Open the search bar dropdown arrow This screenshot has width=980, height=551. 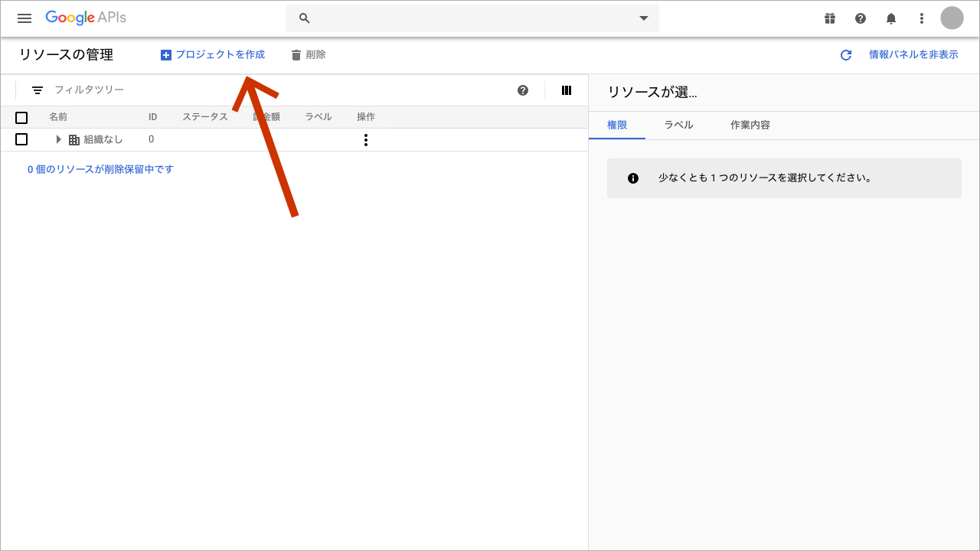643,18
